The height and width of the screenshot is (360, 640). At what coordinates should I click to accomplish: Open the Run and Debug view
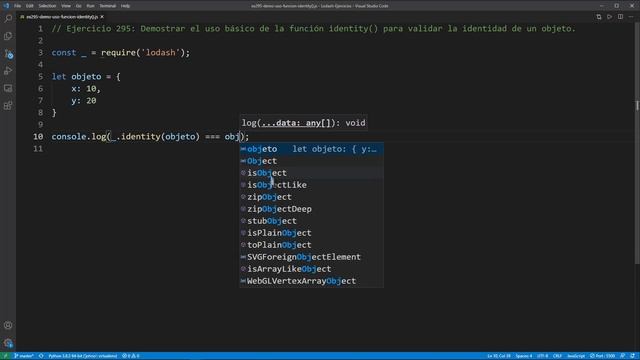tap(8, 71)
